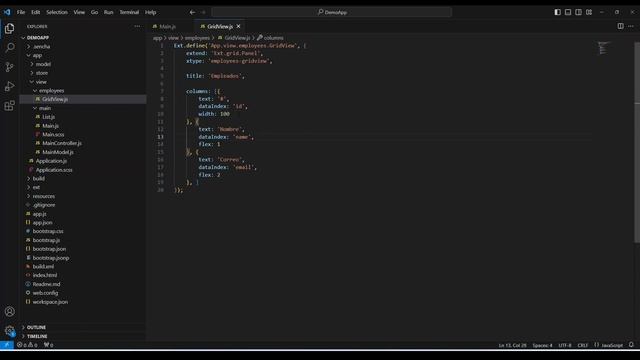This screenshot has width=640, height=360.
Task: Open errors and warnings in status bar
Action: tap(27, 345)
